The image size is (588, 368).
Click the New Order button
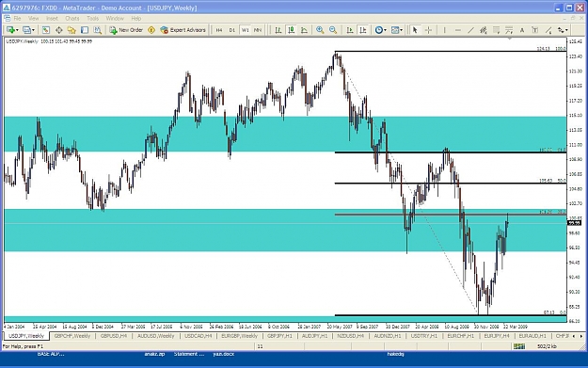point(126,30)
